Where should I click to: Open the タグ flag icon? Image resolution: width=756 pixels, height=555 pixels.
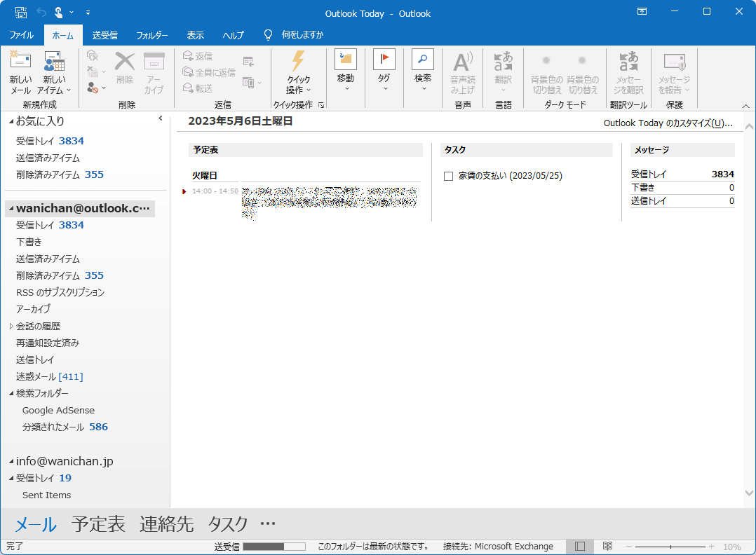coord(384,60)
